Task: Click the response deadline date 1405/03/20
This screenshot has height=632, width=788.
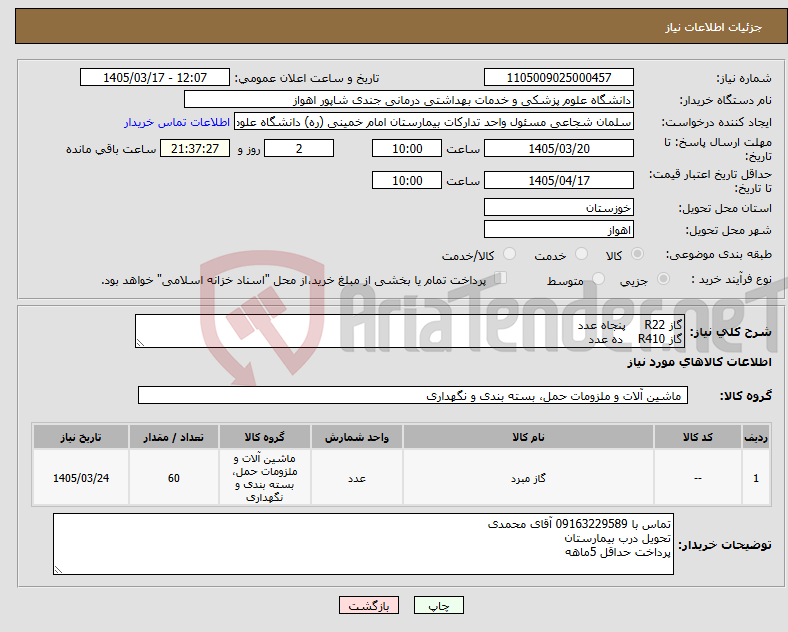Action: tap(558, 148)
